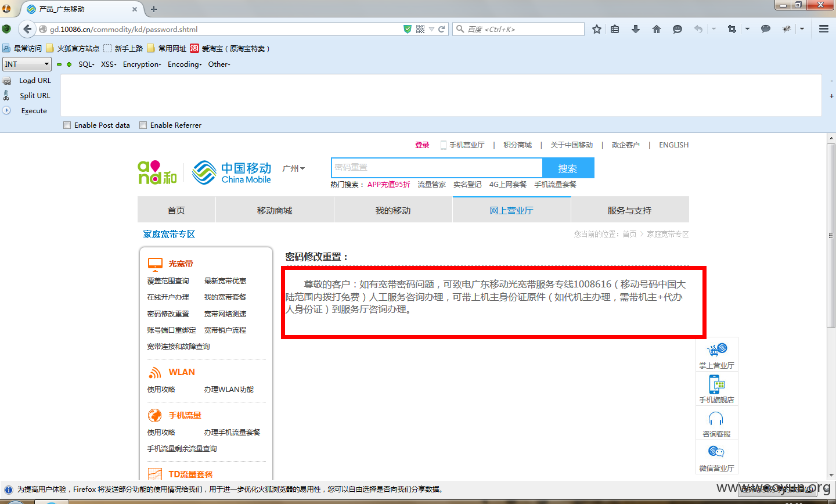Click the 百度 search box

(x=518, y=29)
